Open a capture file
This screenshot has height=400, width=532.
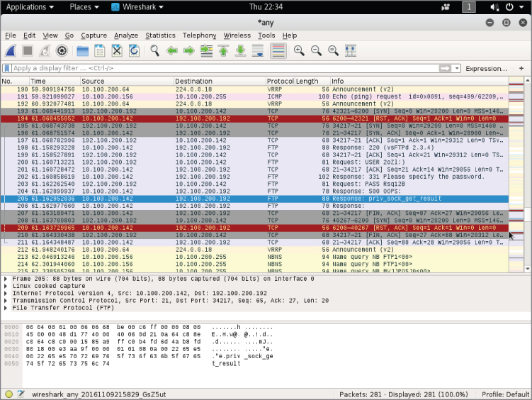pos(82,51)
